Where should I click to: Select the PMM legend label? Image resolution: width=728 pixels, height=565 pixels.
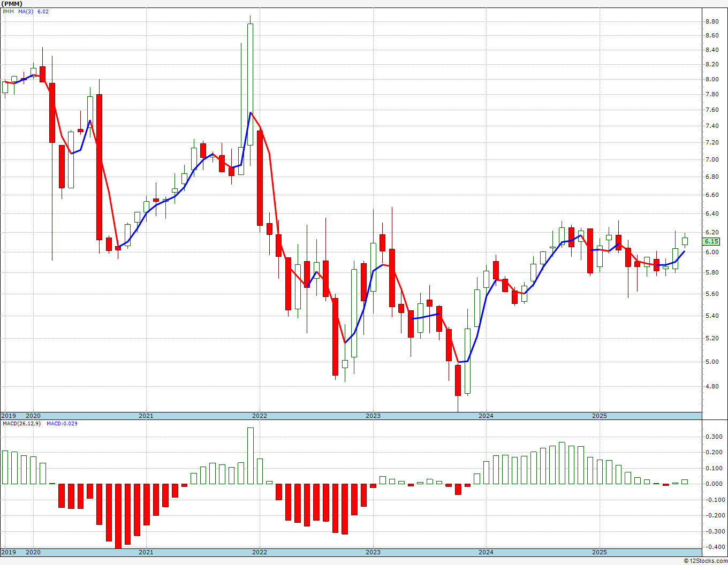click(8, 11)
